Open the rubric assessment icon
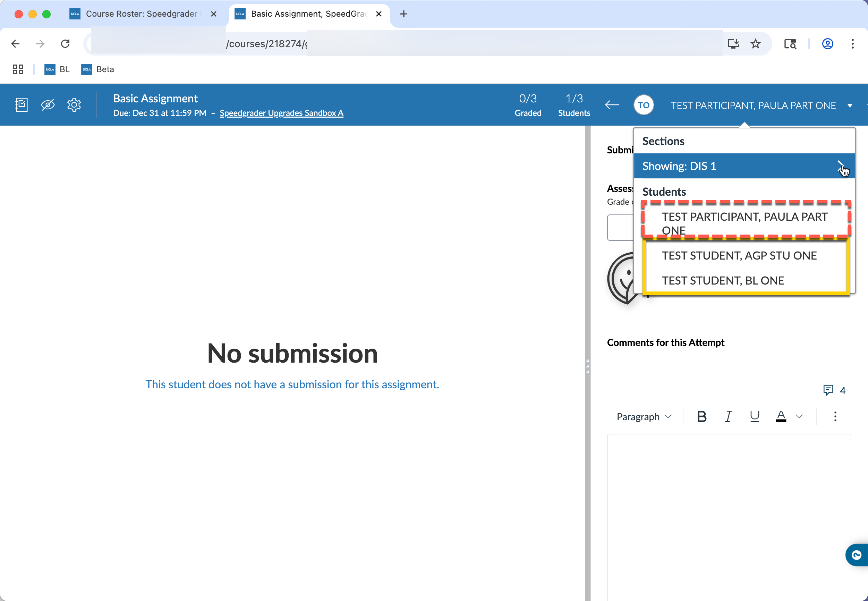 [x=22, y=105]
